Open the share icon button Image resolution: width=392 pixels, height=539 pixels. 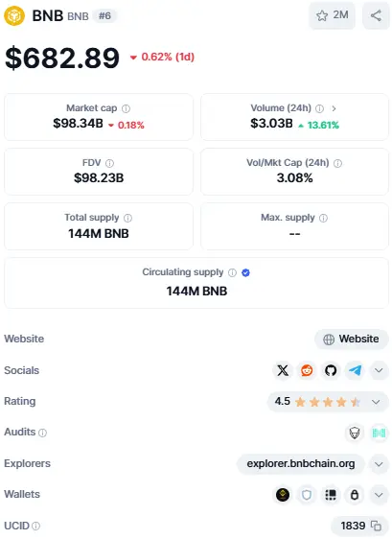pos(376,15)
